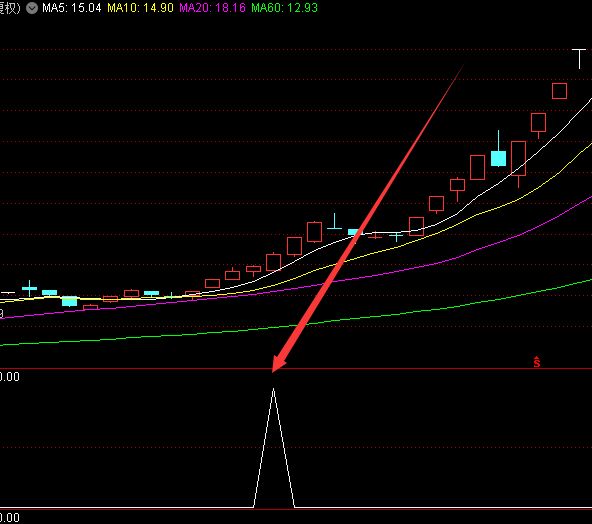Select the MA10: 14.90 indicator label
The height and width of the screenshot is (524, 592).
[x=140, y=8]
